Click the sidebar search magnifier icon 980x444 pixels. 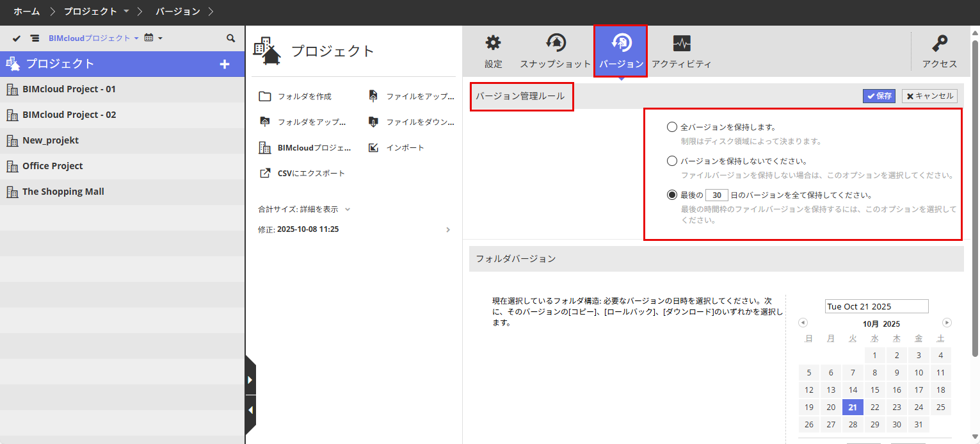click(x=231, y=38)
